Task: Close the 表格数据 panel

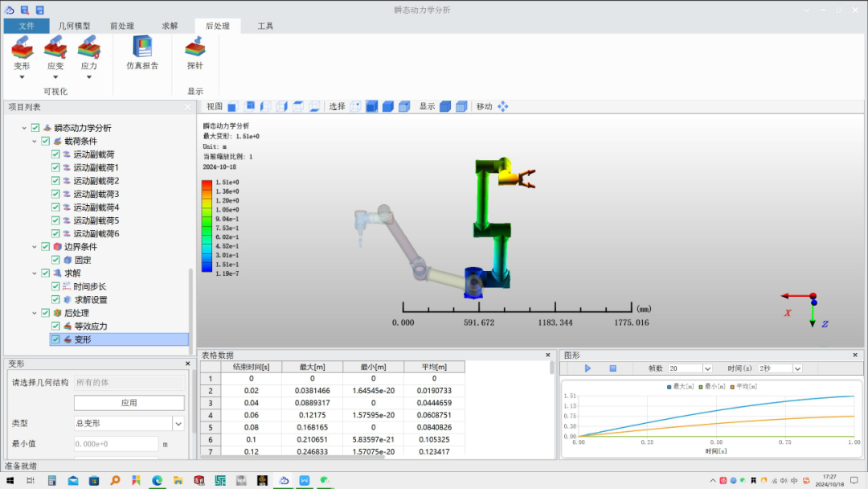Action: point(548,355)
